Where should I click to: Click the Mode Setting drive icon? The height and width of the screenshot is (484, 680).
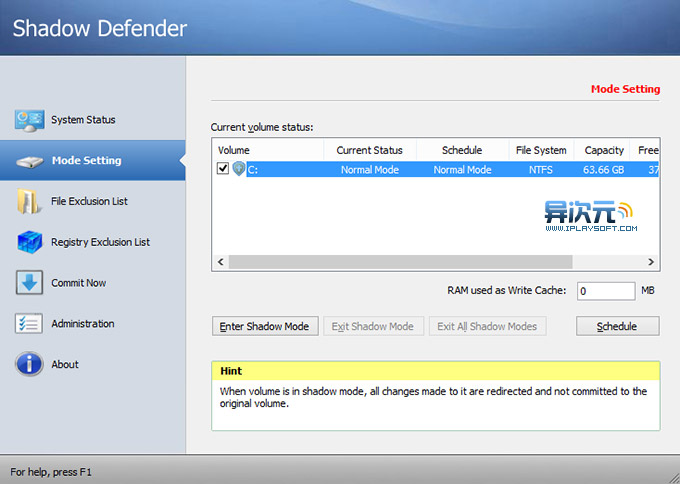(29, 162)
